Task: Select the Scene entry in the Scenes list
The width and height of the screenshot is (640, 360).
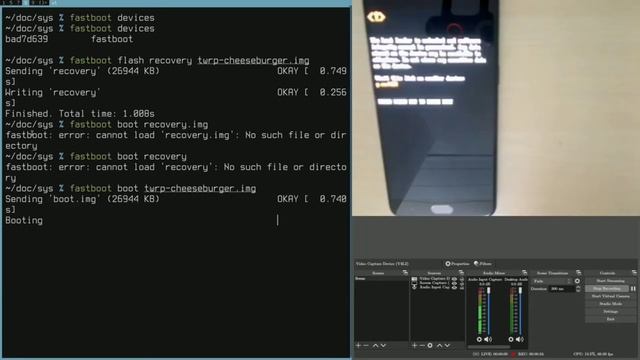Action: [x=381, y=279]
